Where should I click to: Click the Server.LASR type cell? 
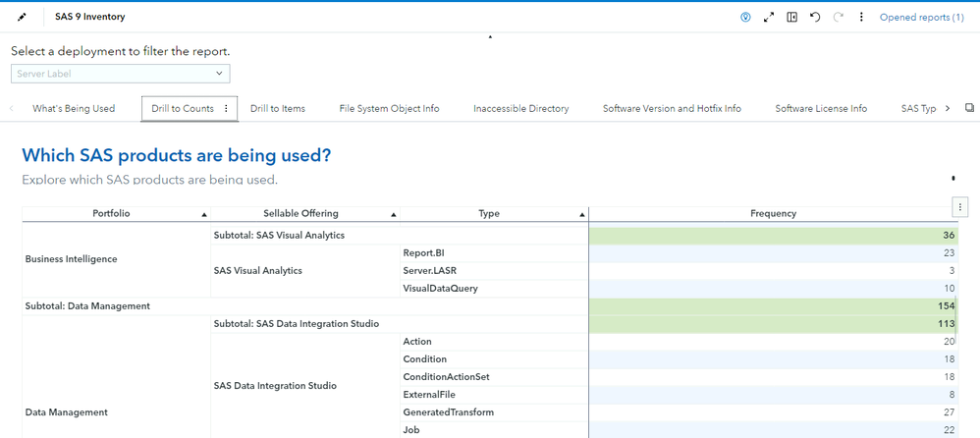(x=494, y=270)
